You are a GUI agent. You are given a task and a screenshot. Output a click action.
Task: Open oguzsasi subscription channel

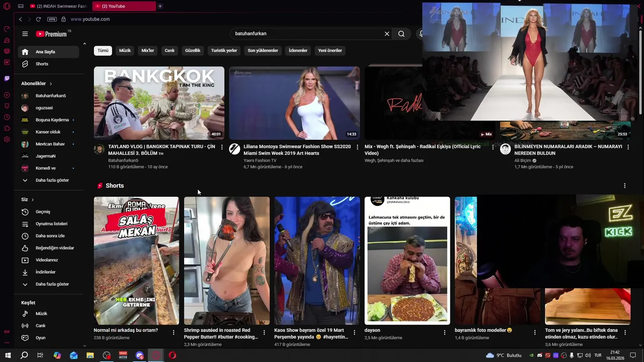(x=48, y=108)
